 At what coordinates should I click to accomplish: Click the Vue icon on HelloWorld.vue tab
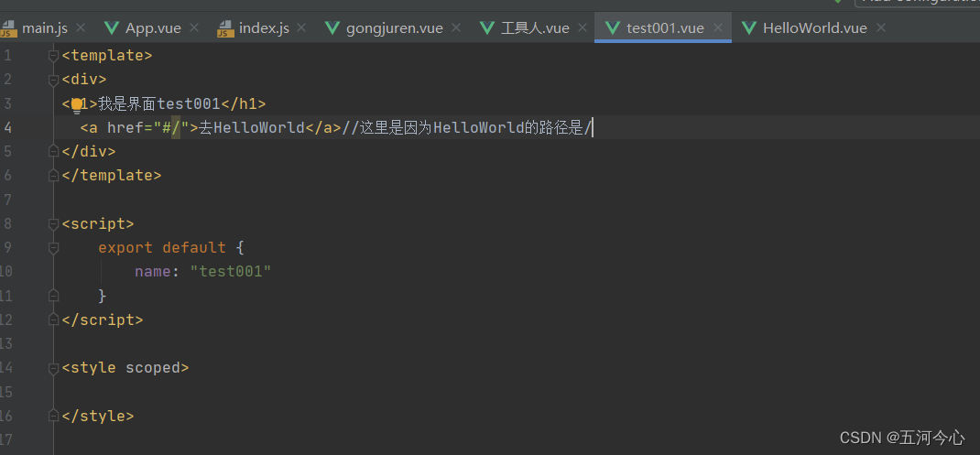(749, 28)
